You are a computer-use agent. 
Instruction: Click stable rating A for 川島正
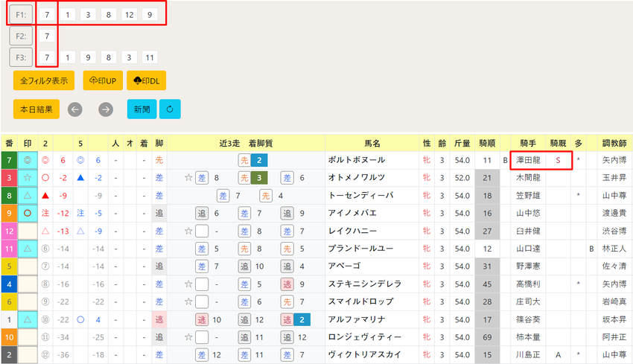(x=559, y=355)
